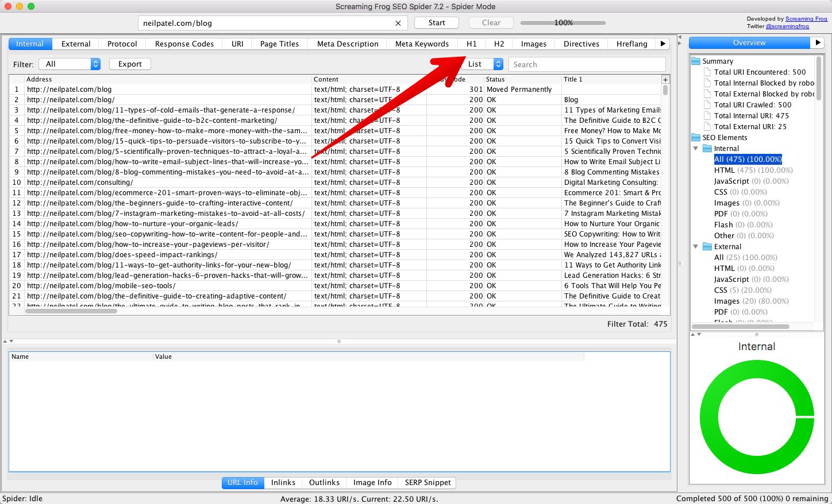Click the page icon beside Total Internal URI
832x504 pixels.
pos(707,115)
